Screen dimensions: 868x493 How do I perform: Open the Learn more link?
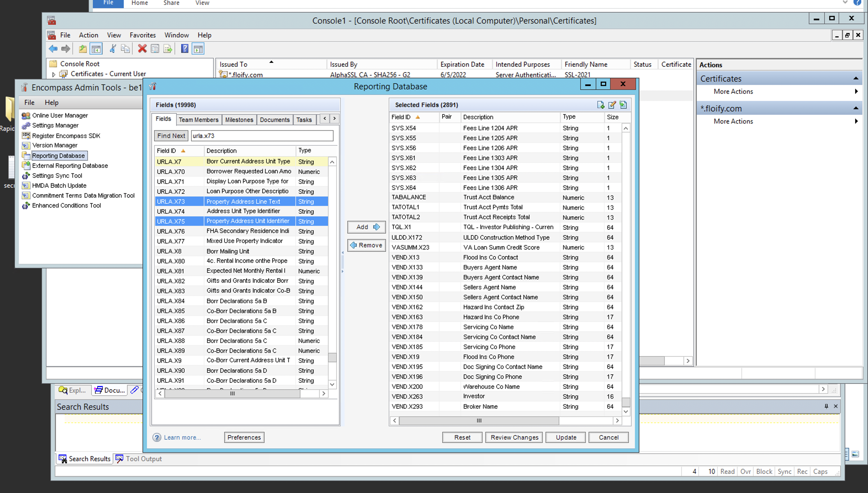pos(182,437)
